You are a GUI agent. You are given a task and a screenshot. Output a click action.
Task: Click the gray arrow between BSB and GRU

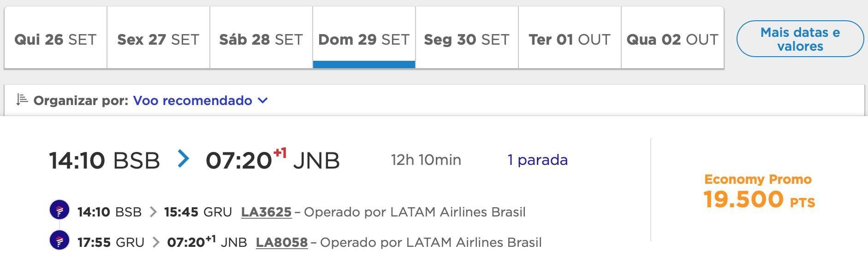pos(153,212)
